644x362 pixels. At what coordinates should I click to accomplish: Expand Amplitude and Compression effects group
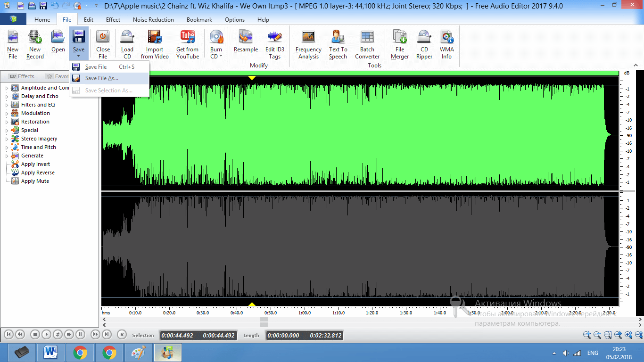tap(7, 88)
